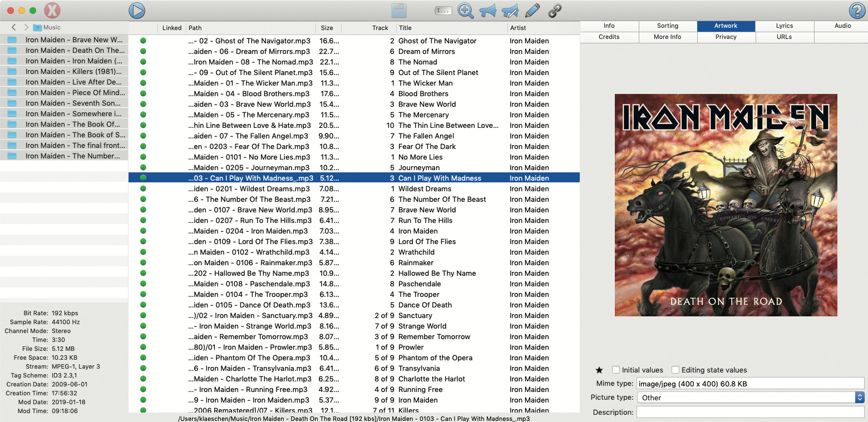Select the Can I Play With Madness row
The image size is (868, 422).
354,178
